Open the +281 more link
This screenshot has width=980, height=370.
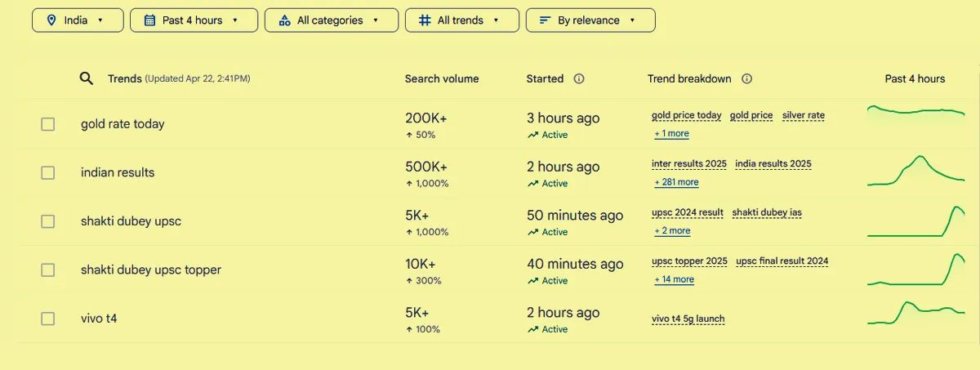pos(676,182)
